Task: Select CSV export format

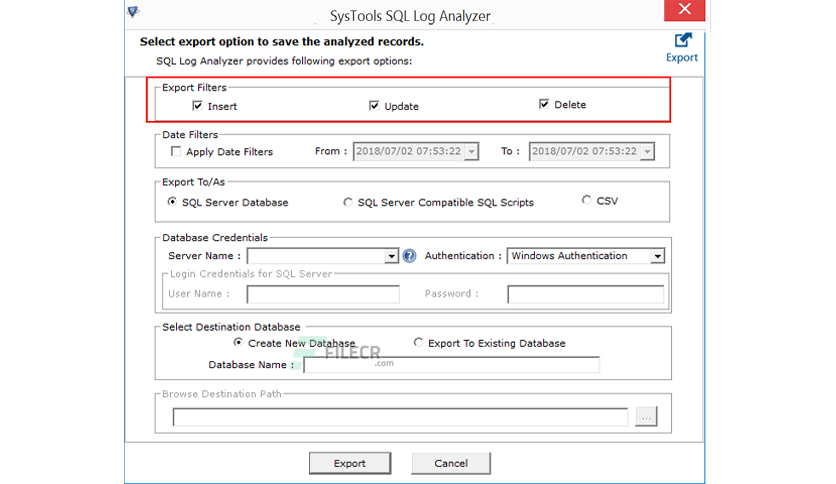Action: tap(586, 200)
